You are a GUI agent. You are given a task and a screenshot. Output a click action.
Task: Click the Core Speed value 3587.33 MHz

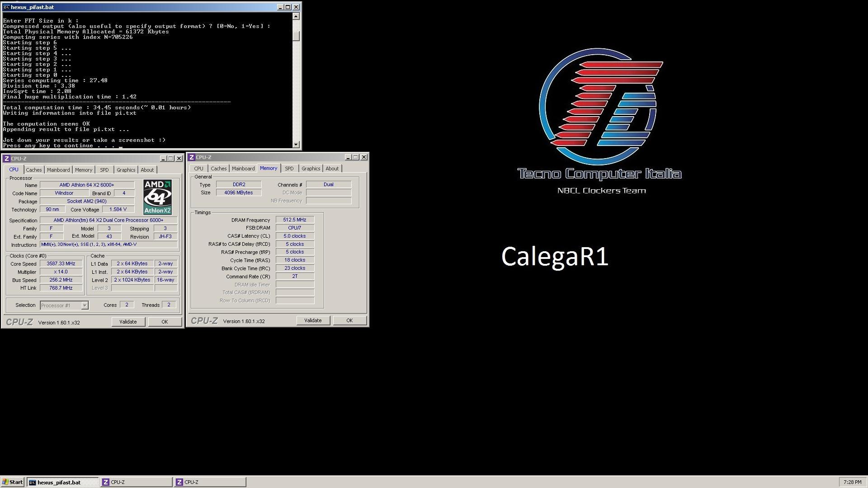coord(61,264)
